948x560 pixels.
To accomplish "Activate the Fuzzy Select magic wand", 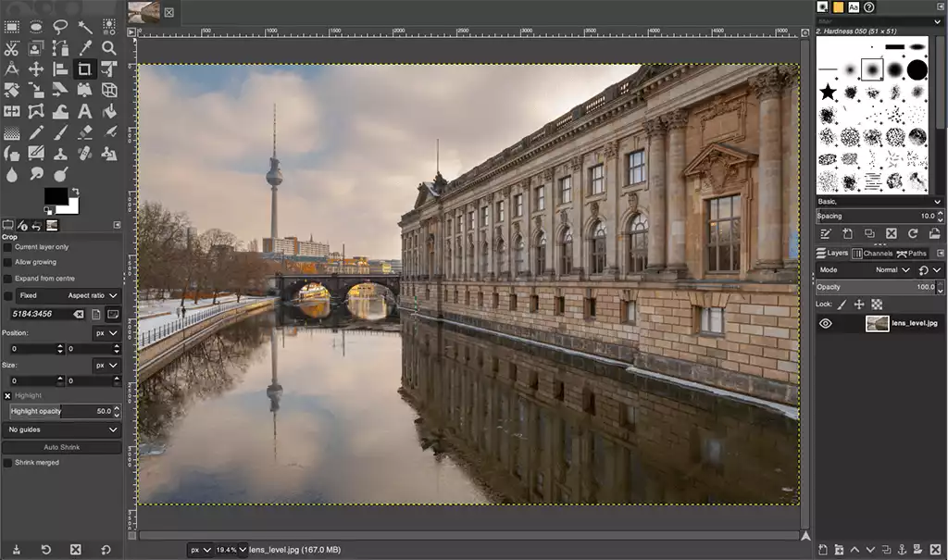I will 84,27.
